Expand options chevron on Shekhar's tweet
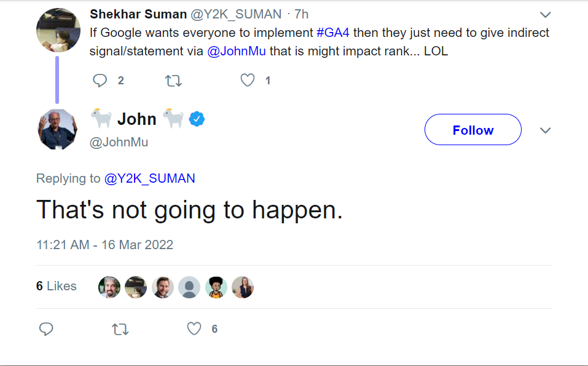Image resolution: width=588 pixels, height=366 pixels. pyautogui.click(x=545, y=15)
